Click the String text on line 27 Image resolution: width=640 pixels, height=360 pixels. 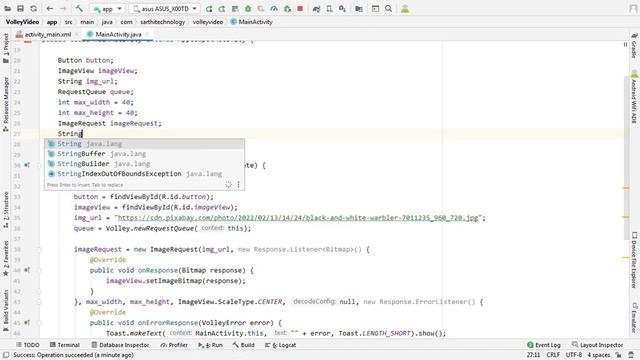70,133
